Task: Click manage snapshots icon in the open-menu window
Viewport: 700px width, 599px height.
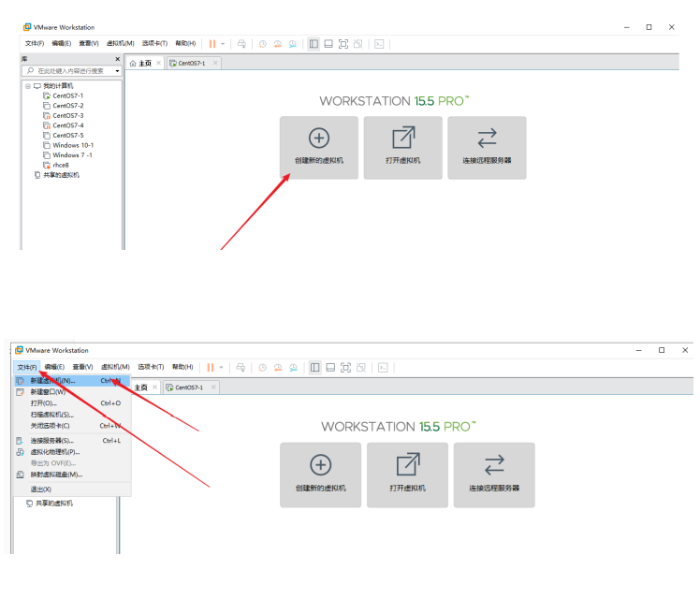Action: tap(293, 367)
